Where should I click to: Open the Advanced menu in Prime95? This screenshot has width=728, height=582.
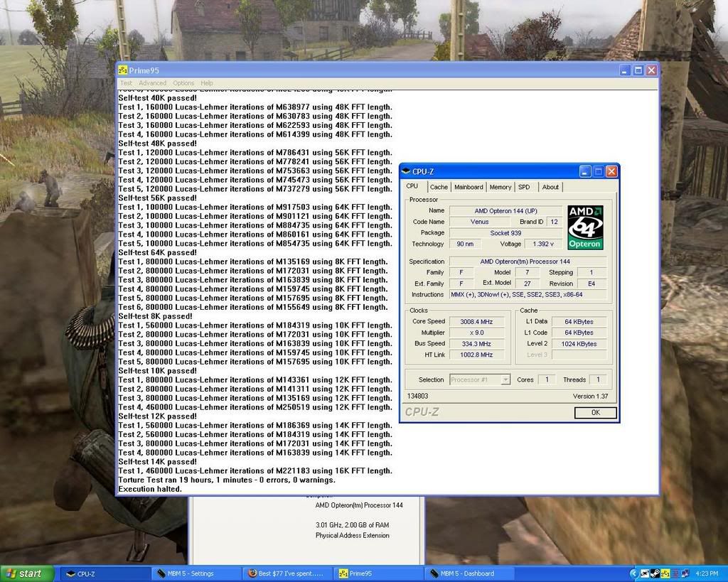click(x=152, y=83)
